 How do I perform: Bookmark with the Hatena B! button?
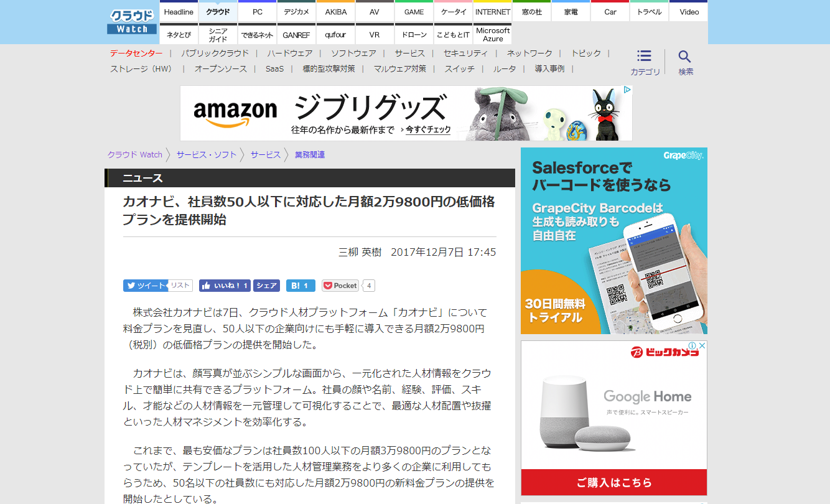point(301,286)
